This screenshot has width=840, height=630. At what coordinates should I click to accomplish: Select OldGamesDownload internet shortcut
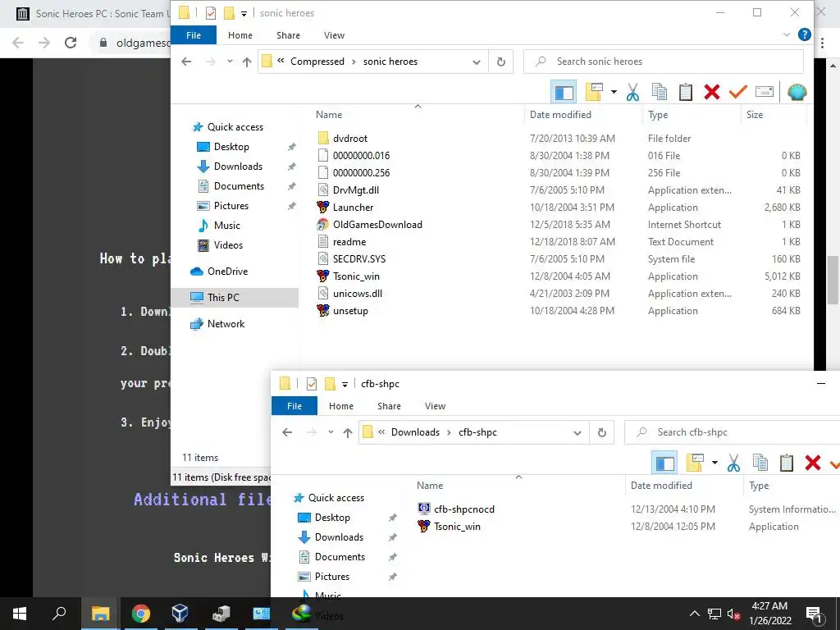(377, 225)
